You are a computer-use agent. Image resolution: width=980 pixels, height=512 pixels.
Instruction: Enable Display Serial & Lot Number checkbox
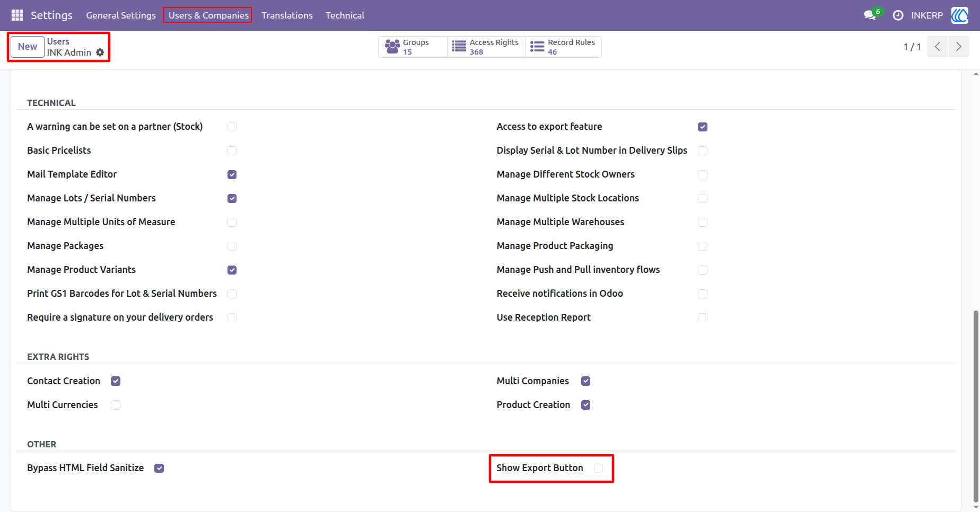[703, 151]
